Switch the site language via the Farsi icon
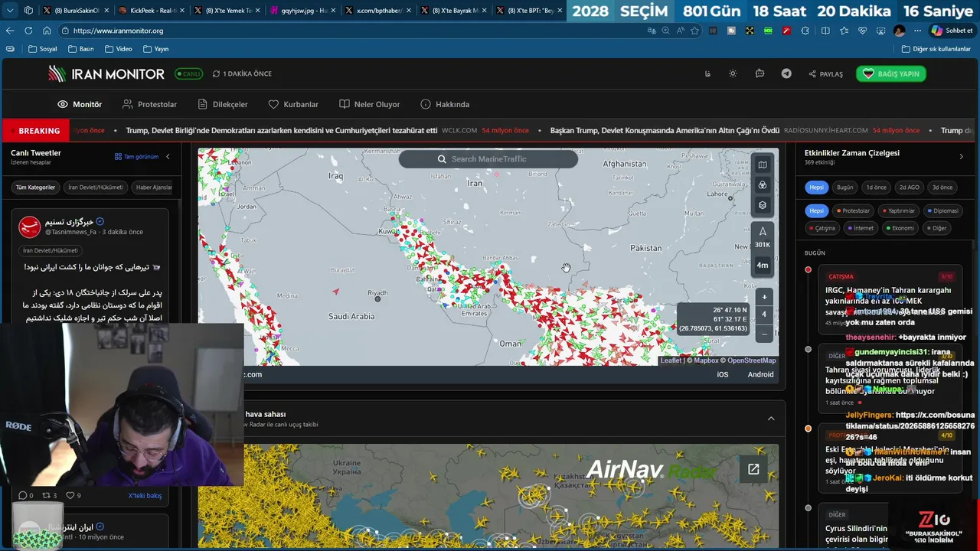 (707, 73)
